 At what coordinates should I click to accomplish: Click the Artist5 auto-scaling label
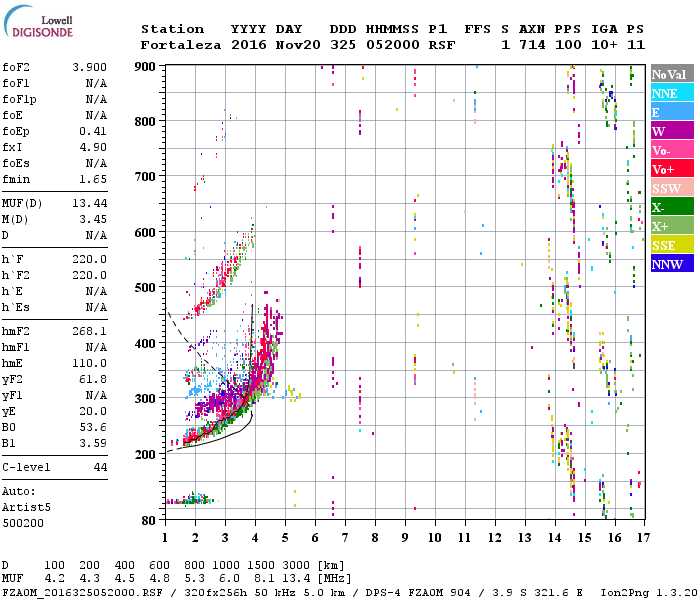tap(26, 507)
